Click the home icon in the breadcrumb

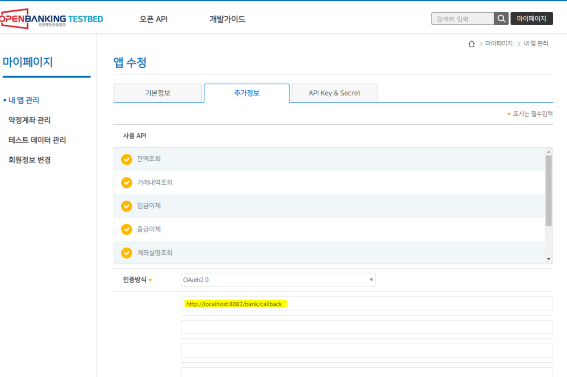(472, 44)
